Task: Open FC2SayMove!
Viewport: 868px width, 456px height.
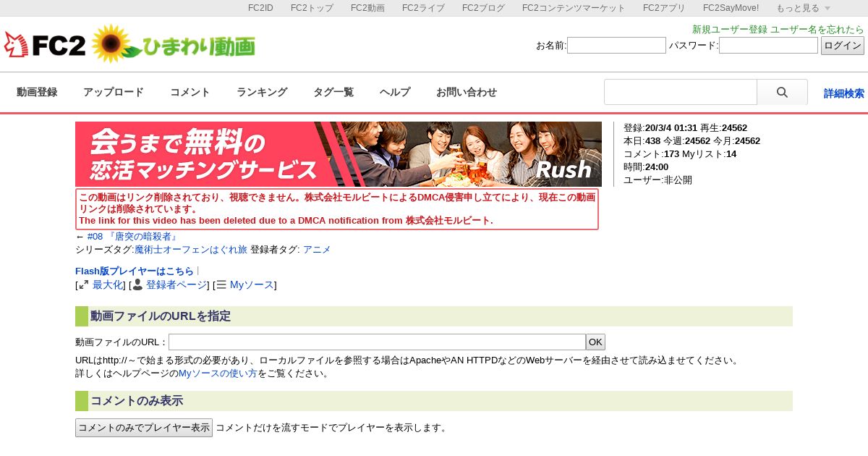Action: pos(731,8)
